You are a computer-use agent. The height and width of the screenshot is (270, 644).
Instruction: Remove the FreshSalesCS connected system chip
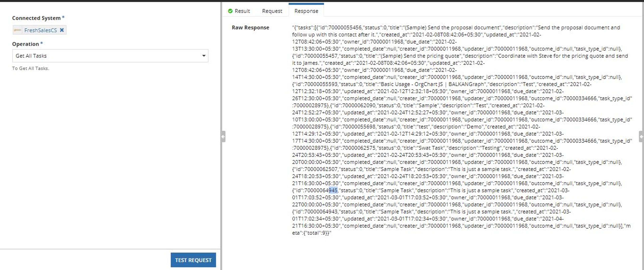(x=62, y=30)
